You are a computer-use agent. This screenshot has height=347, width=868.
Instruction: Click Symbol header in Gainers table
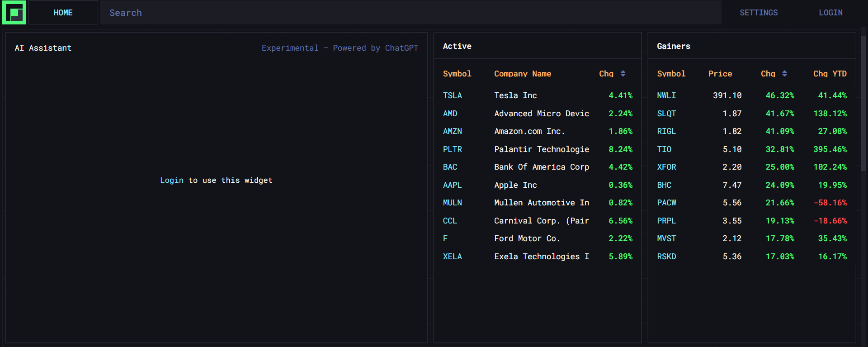[x=671, y=74]
